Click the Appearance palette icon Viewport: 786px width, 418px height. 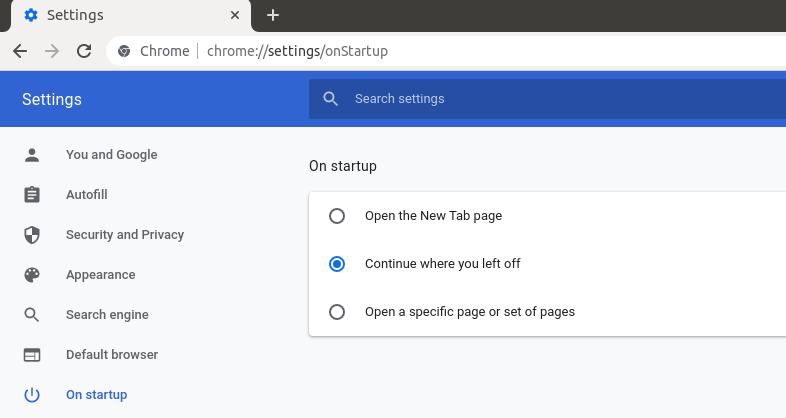32,275
